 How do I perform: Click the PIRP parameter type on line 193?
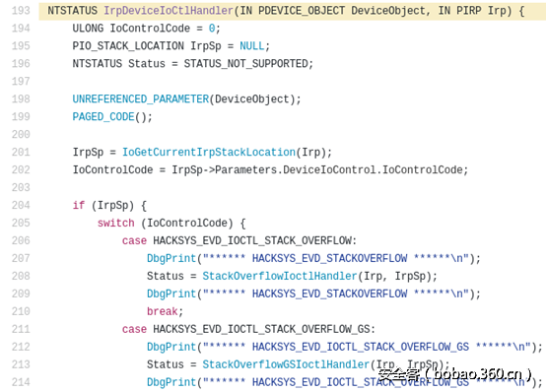tap(469, 11)
